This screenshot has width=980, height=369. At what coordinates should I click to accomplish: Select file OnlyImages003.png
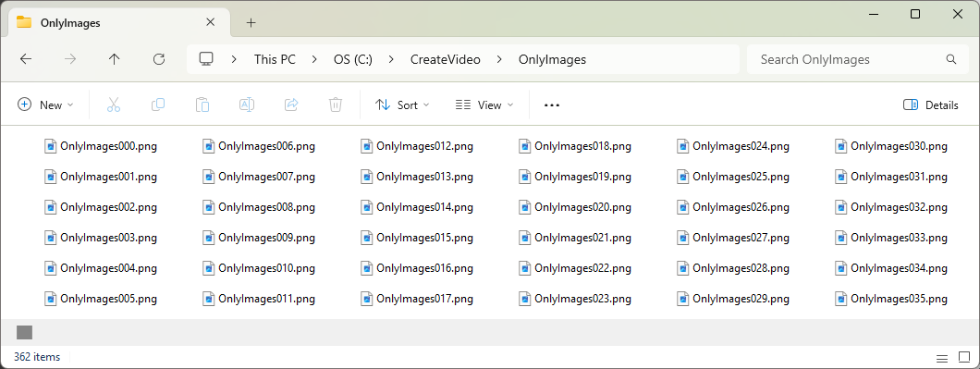point(101,238)
